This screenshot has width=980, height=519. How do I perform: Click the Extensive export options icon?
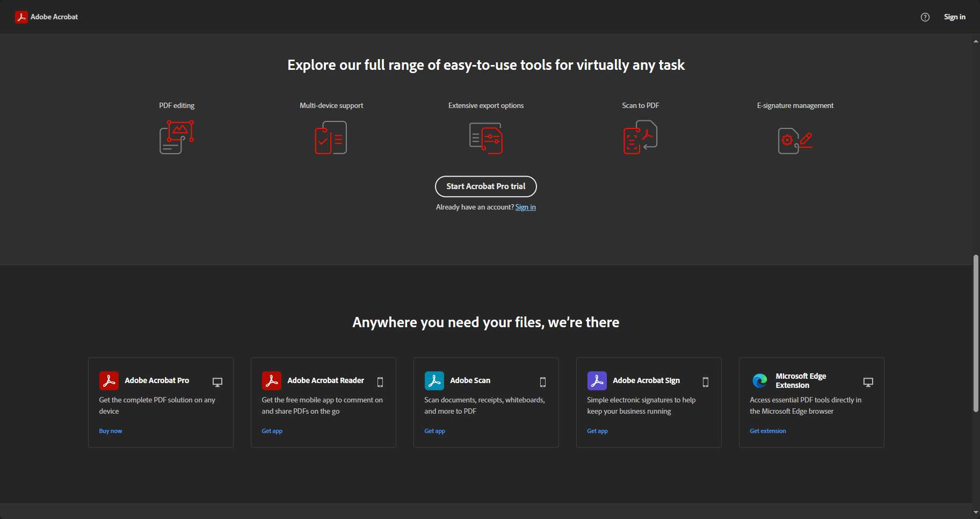(486, 138)
